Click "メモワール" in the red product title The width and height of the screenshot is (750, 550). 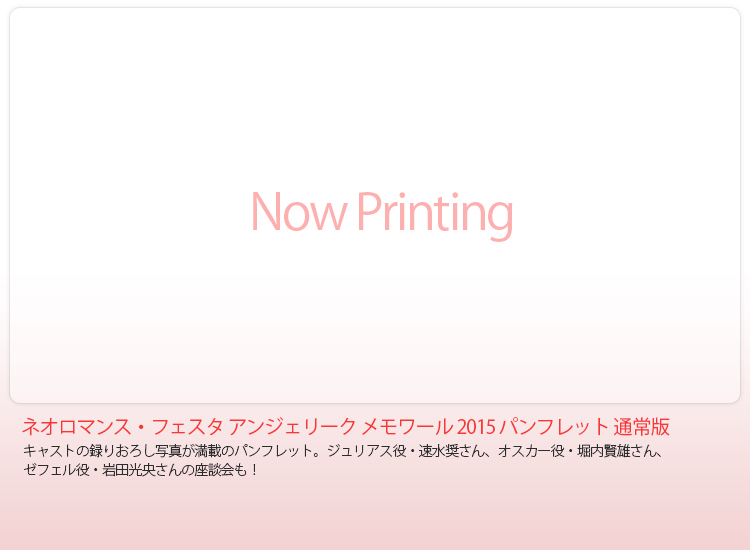coord(407,427)
